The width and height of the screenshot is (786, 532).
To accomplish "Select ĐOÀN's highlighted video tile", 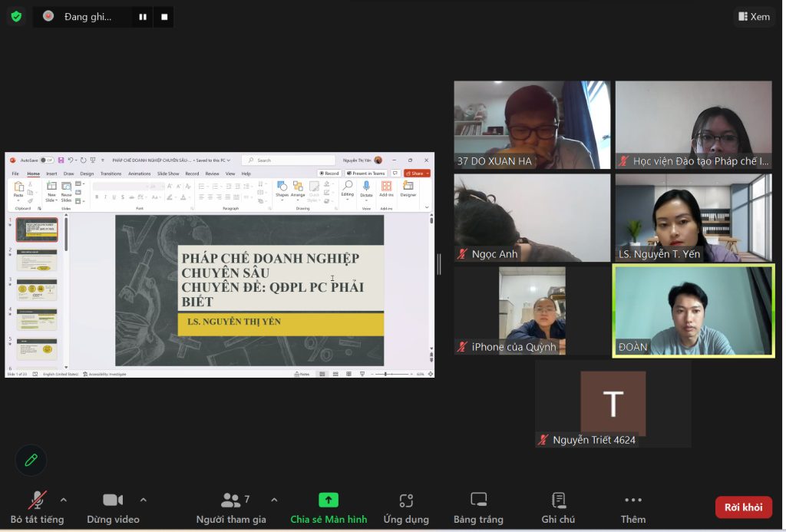I will (693, 310).
